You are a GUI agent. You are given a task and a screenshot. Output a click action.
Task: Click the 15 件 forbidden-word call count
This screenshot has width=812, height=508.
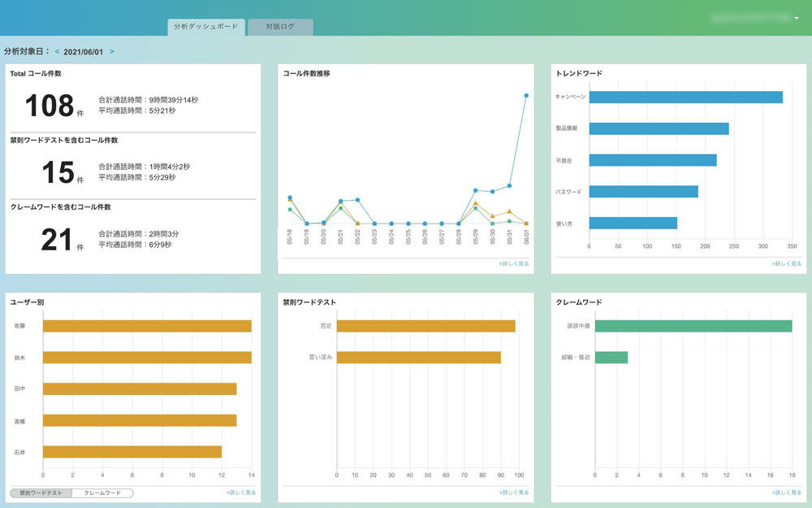(58, 172)
